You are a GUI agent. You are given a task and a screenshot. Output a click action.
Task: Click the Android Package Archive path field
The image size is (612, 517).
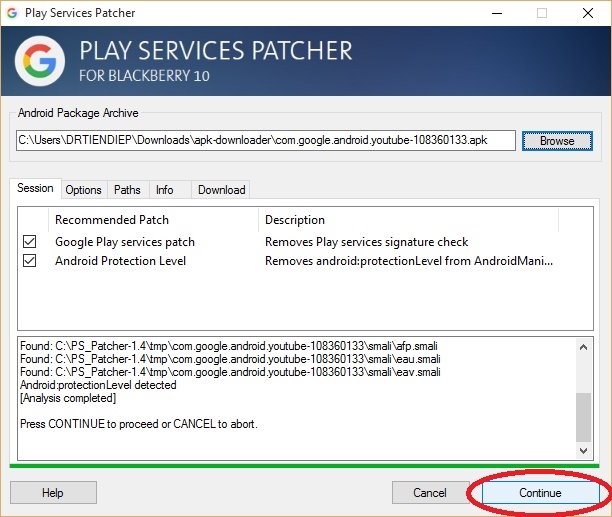coord(265,141)
